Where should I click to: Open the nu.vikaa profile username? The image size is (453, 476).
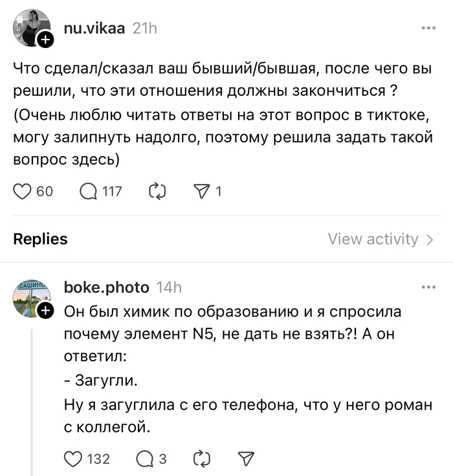pos(95,28)
